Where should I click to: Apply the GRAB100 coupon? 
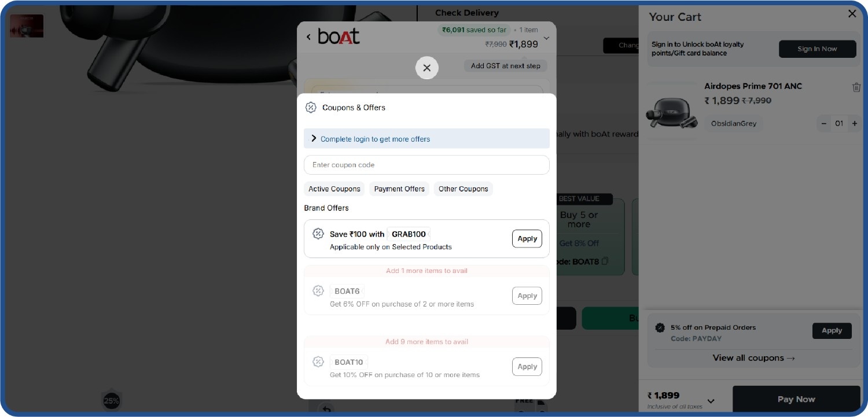[x=527, y=238]
